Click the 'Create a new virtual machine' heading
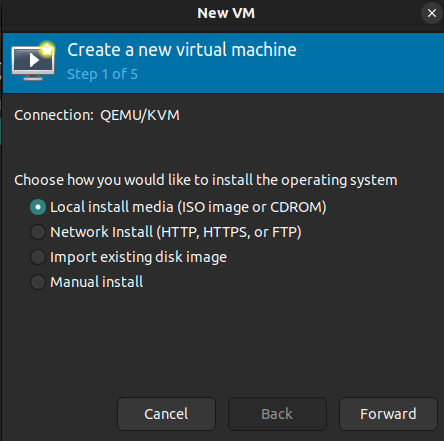 182,50
